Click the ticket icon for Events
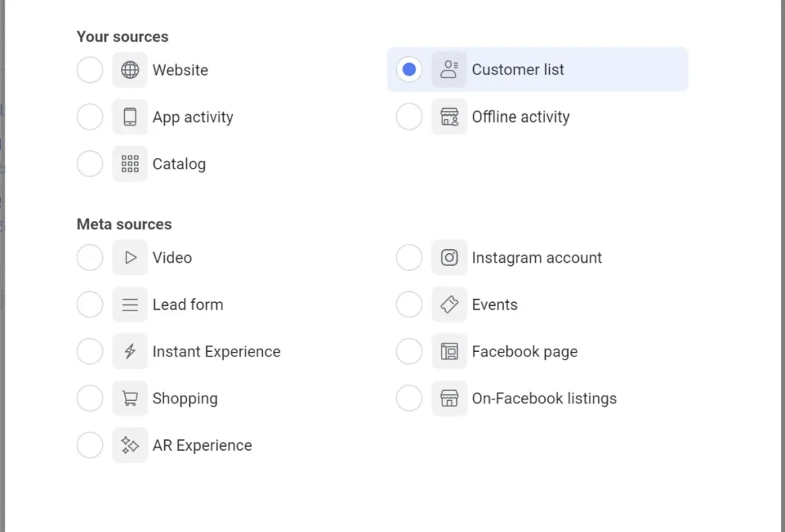The image size is (785, 532). 449,305
